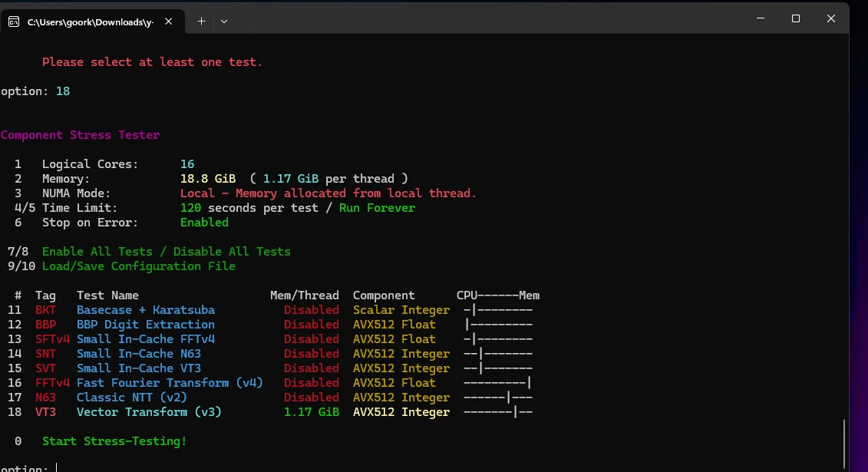Click the 'Component Stress Tester' heading
The image size is (868, 472).
click(x=80, y=135)
